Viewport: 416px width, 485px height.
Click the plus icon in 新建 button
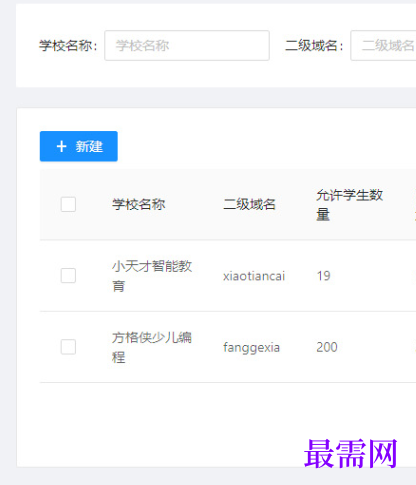pyautogui.click(x=62, y=146)
